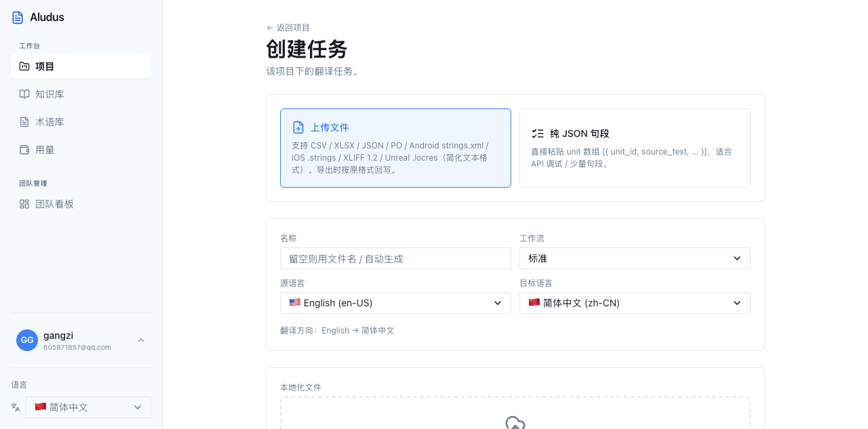The height and width of the screenshot is (429, 868).
Task: Click the 本地化文件 upload drop zone
Action: [x=515, y=413]
